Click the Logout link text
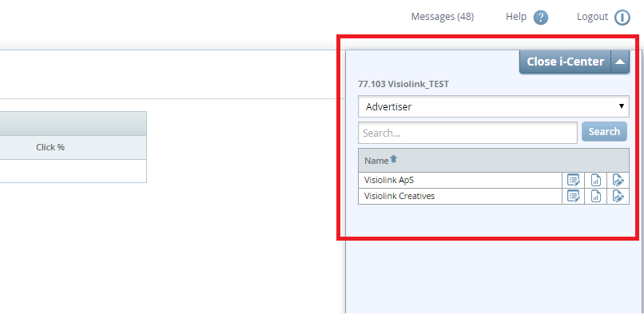644x319 pixels. point(592,17)
